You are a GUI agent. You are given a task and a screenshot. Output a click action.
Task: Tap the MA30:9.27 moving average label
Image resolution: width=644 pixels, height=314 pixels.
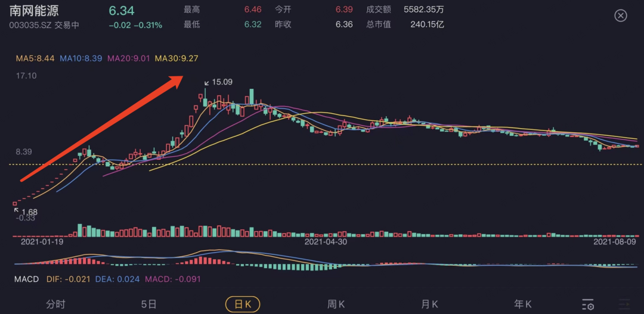[176, 59]
